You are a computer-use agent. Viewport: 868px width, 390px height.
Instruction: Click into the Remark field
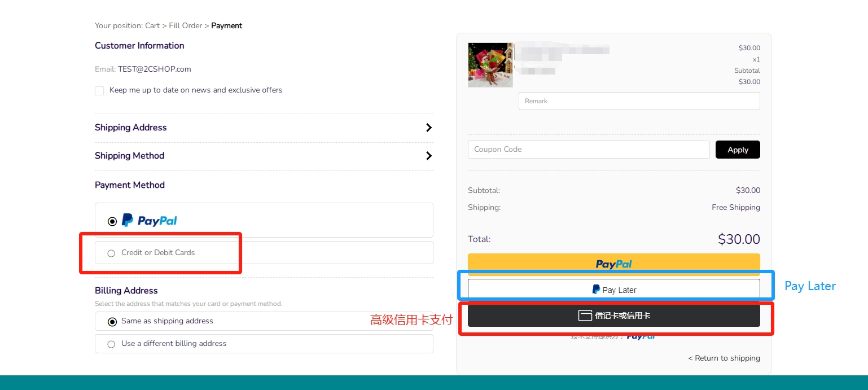click(639, 101)
